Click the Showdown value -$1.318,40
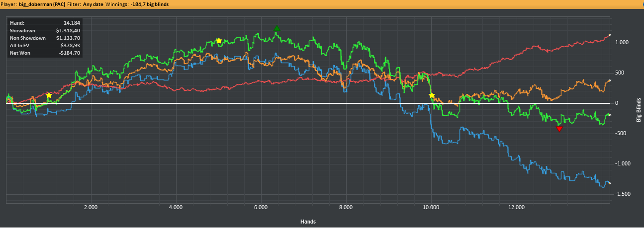The image size is (644, 228). tap(68, 30)
